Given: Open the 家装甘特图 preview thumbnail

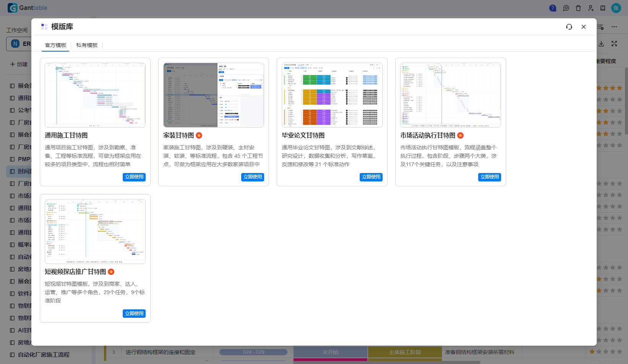Looking at the screenshot, I should point(214,95).
